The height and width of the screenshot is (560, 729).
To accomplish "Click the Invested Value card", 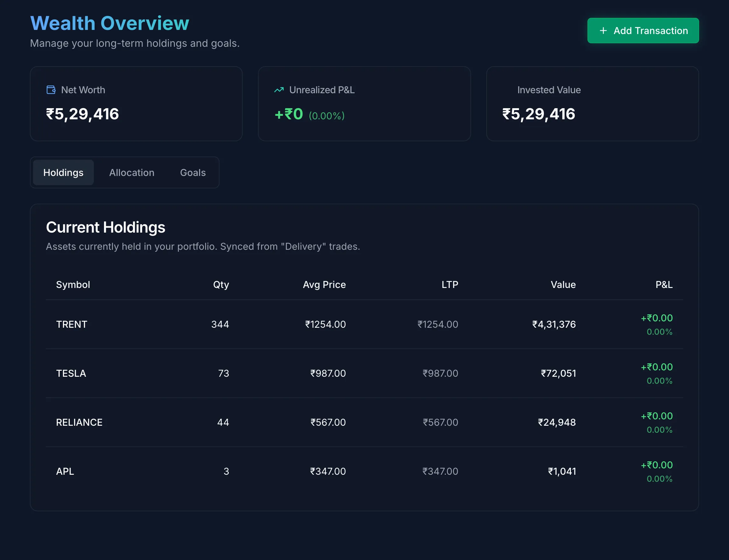I will [593, 104].
